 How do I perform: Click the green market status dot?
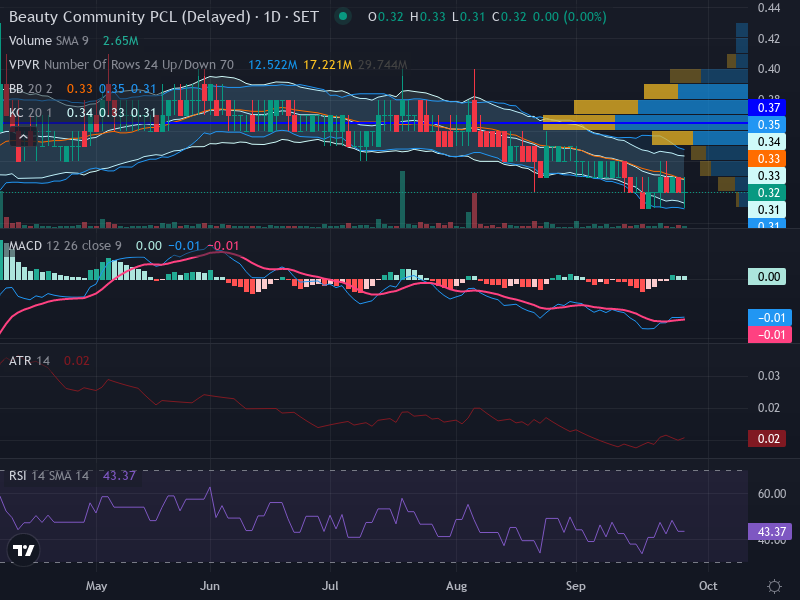[x=343, y=16]
